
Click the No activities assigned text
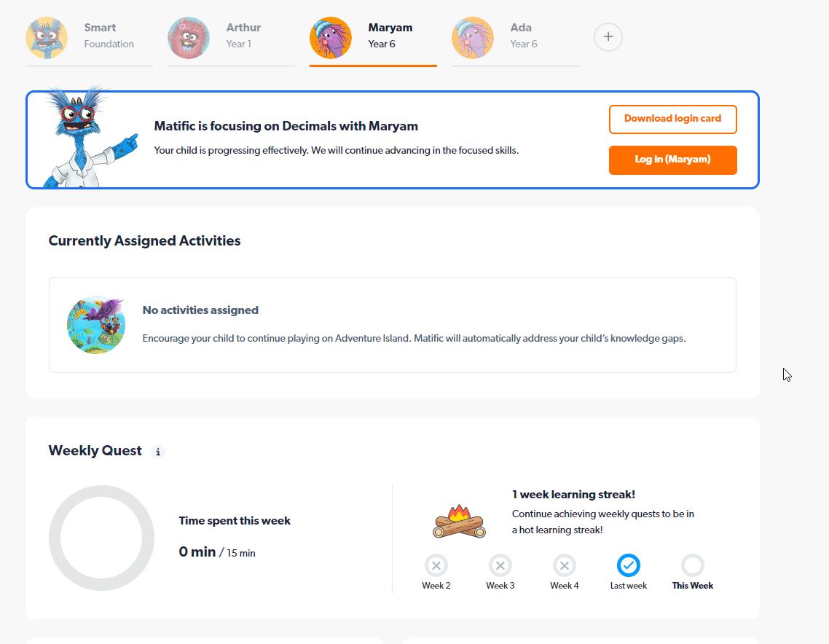coord(200,310)
